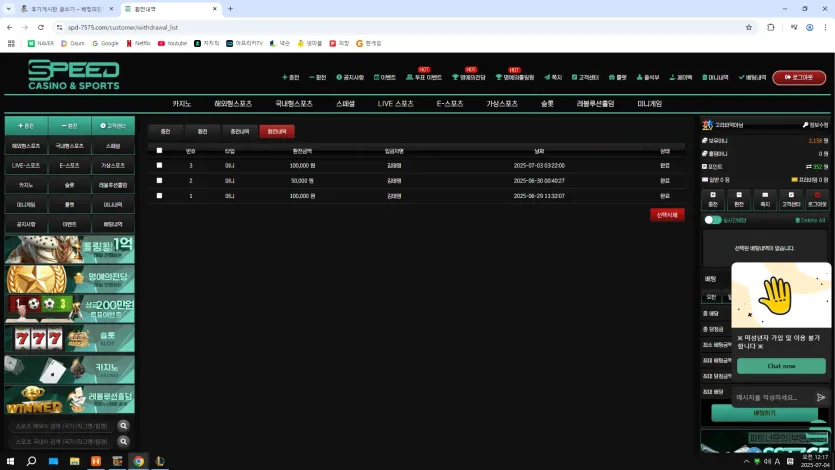
Task: Reload the page in Chrome
Action: coord(40,27)
